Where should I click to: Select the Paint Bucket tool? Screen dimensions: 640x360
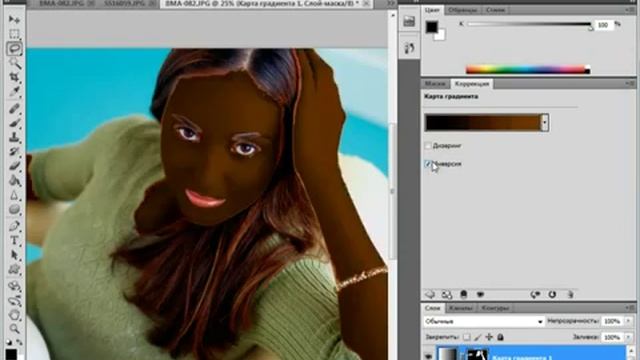point(14,180)
